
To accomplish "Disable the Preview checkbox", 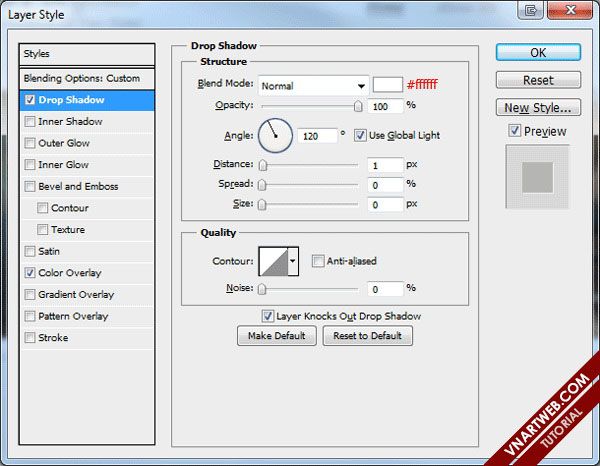I will tap(514, 131).
